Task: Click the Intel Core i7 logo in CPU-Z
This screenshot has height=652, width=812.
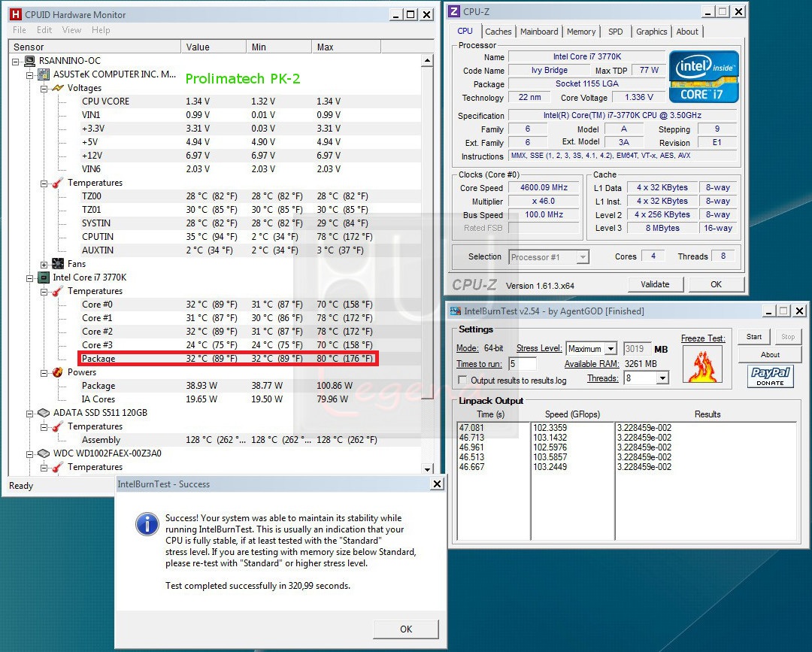Action: 704,77
